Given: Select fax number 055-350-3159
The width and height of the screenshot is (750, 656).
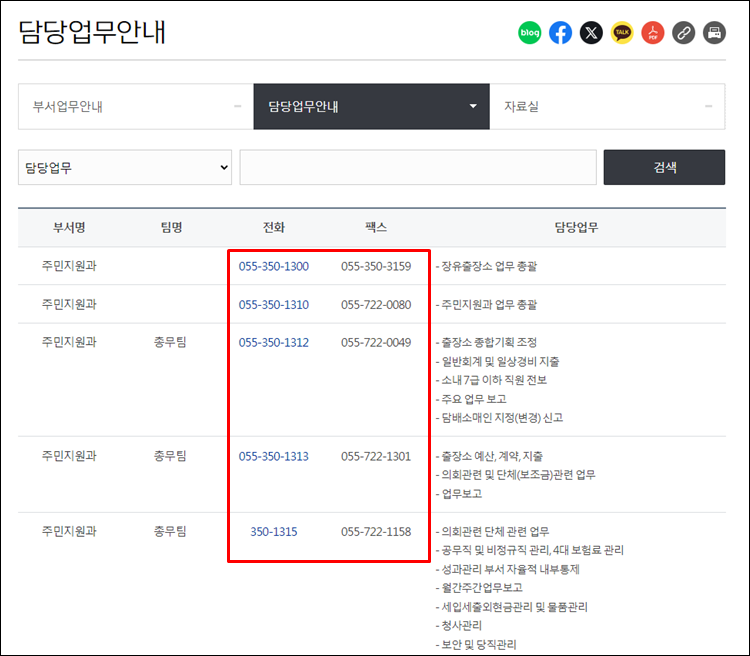Looking at the screenshot, I should 376,267.
